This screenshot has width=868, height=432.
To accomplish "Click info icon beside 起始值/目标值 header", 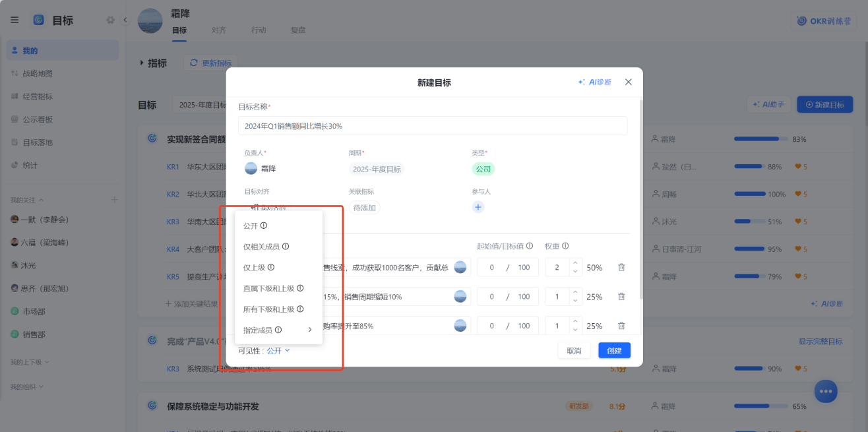I will (x=530, y=246).
